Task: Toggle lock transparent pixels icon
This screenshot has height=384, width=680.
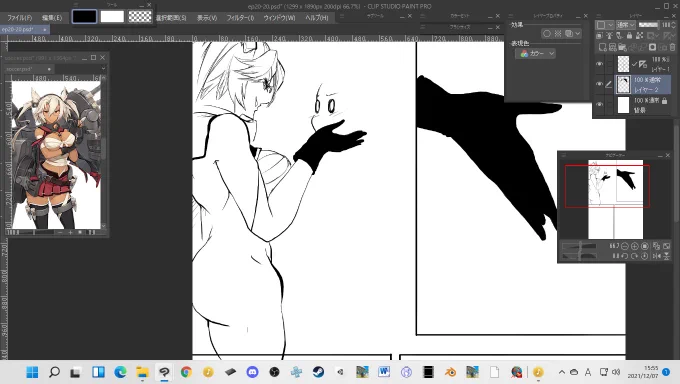Action: pyautogui.click(x=640, y=36)
